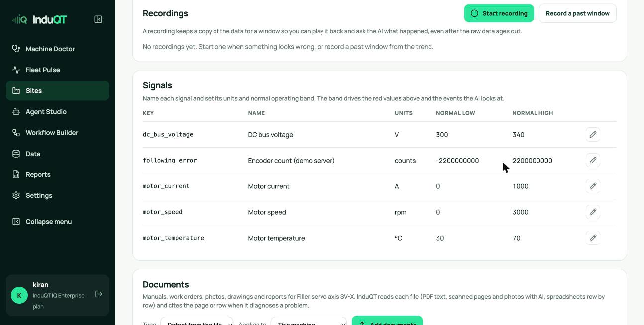Click normal high value 70
Viewport: 644px width, 325px height.
click(x=516, y=238)
